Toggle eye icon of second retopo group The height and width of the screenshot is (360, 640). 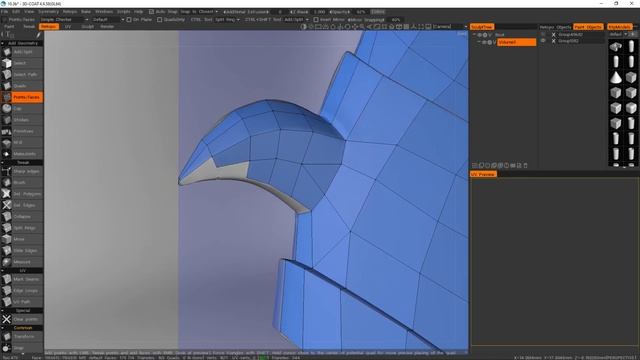[x=543, y=41]
